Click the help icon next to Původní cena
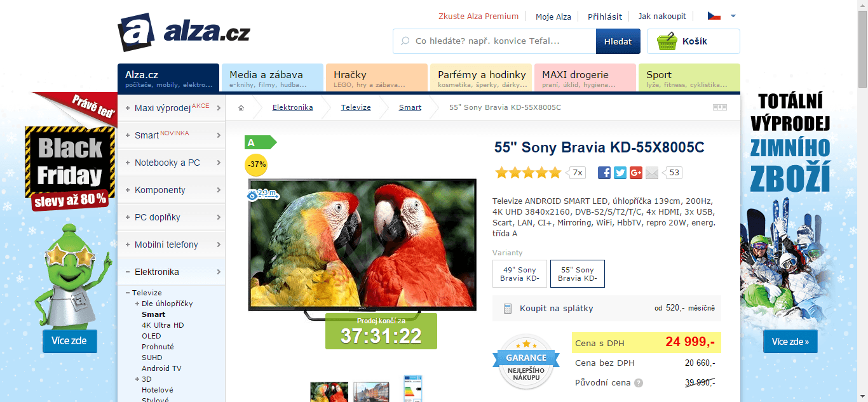 [639, 383]
